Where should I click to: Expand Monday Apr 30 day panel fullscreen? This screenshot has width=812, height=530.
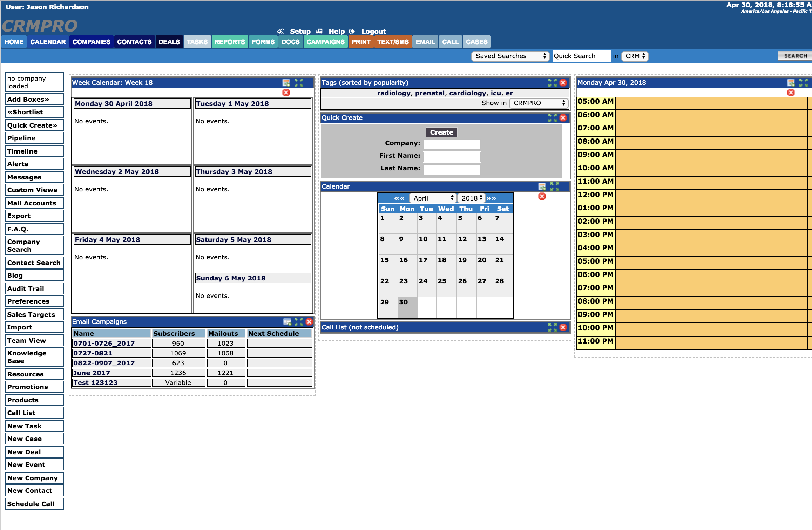804,83
